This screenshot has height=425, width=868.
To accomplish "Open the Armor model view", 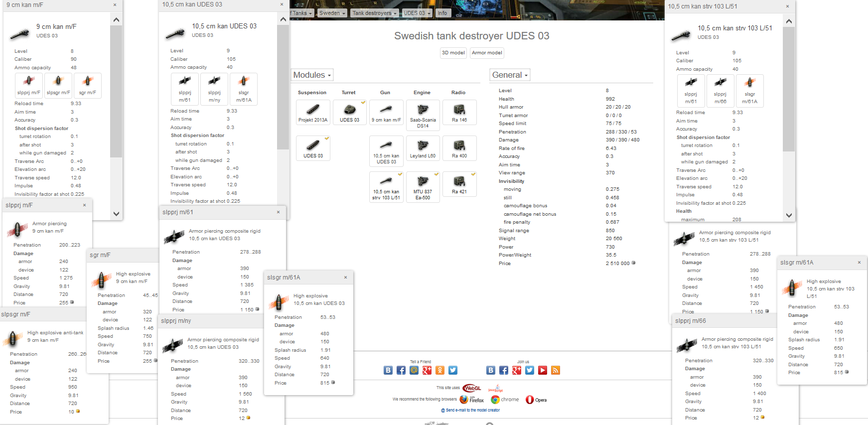I will pyautogui.click(x=487, y=53).
